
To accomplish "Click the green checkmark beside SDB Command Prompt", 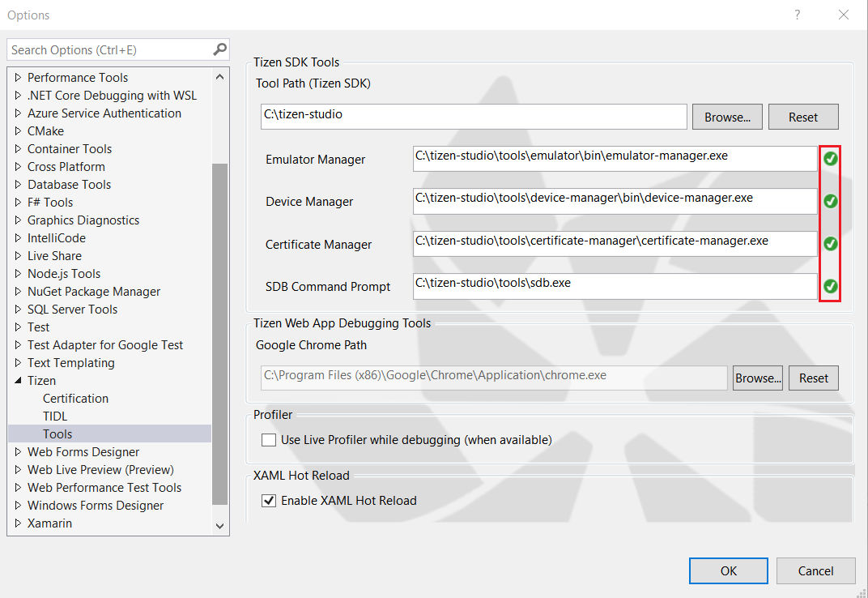I will point(830,286).
